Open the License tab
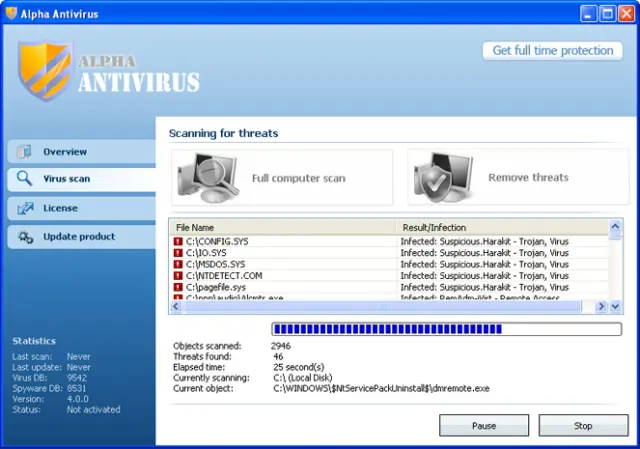 (82, 208)
